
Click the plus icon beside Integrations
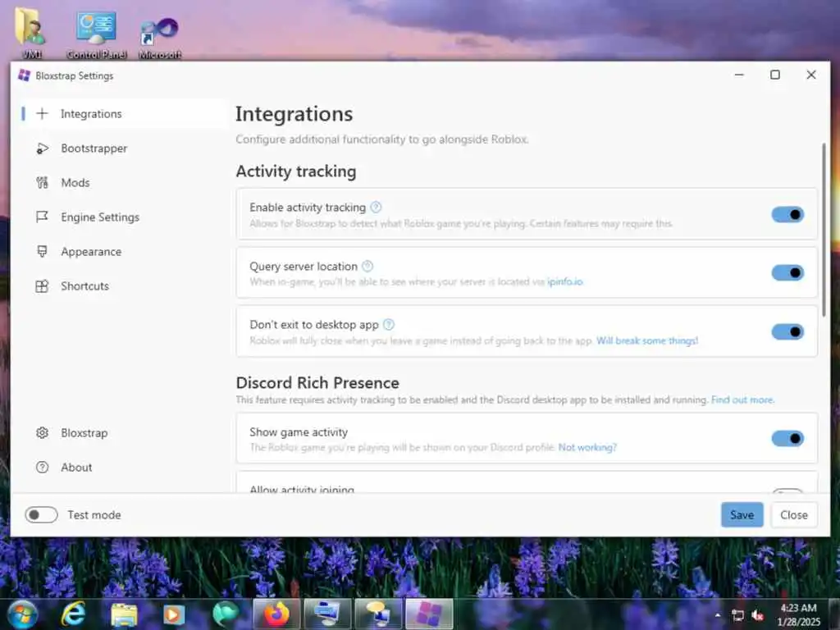tap(42, 113)
